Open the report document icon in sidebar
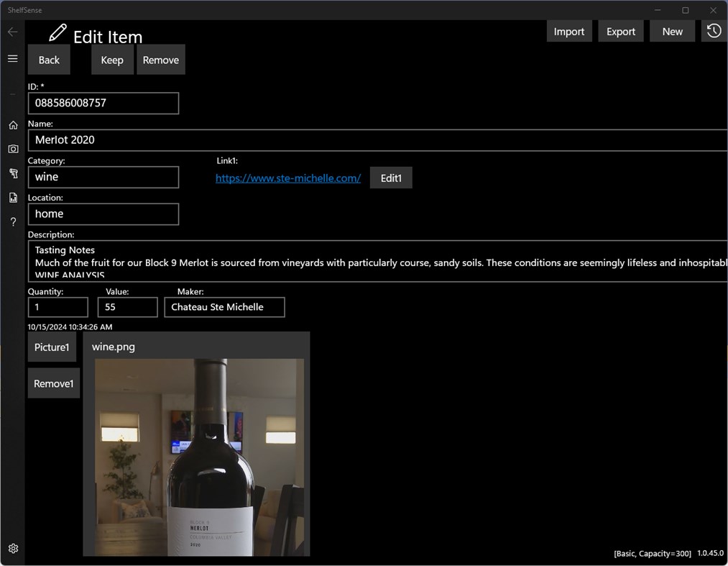This screenshot has height=566, width=728. [12, 197]
